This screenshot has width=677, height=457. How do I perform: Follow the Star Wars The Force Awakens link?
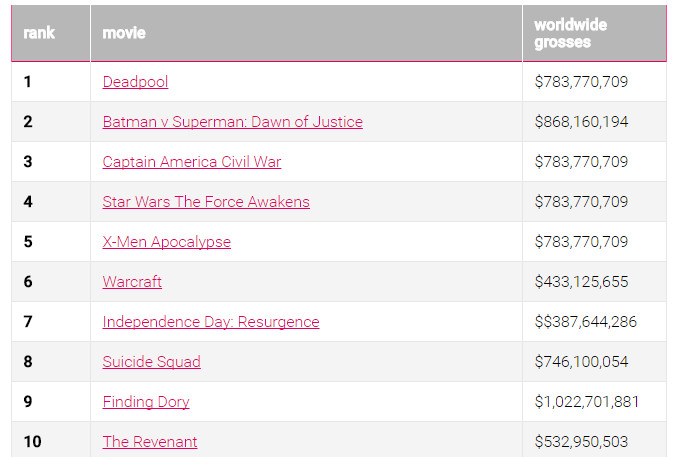pyautogui.click(x=206, y=202)
